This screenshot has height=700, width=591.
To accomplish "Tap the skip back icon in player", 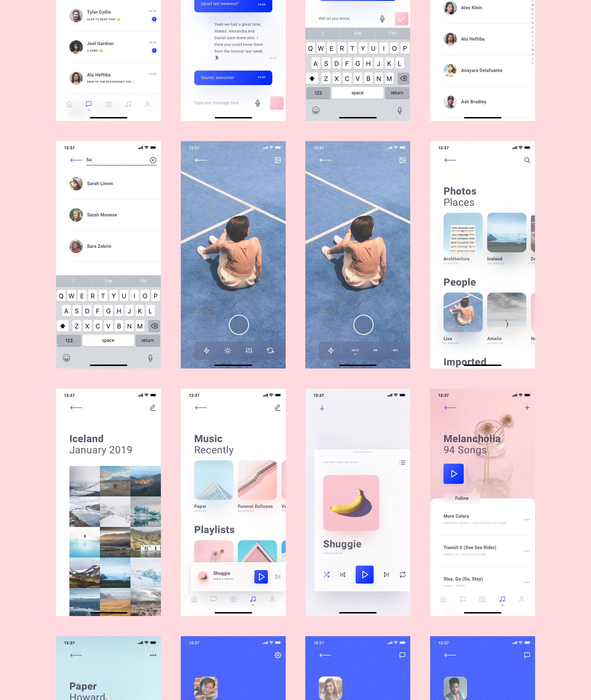I will click(x=343, y=575).
